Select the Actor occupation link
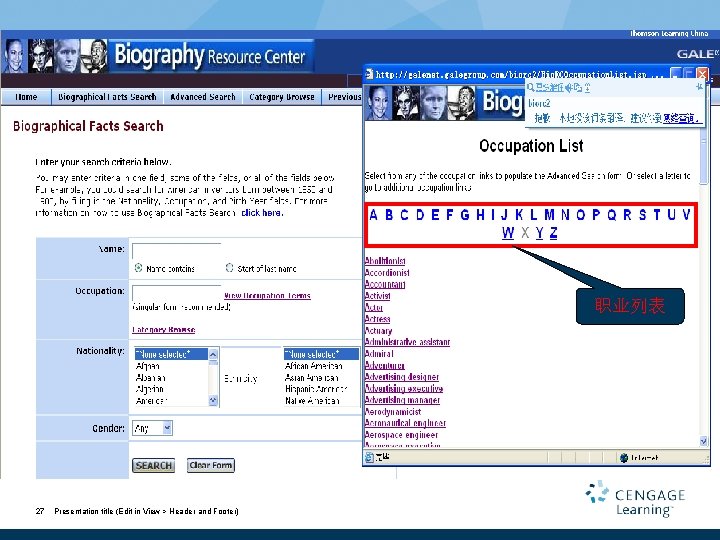Image resolution: width=720 pixels, height=540 pixels. 374,307
